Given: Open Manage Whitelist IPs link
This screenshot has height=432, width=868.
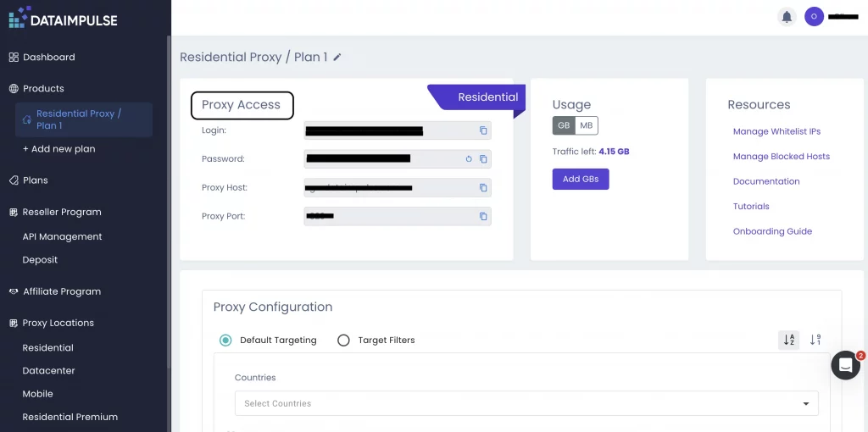Looking at the screenshot, I should 776,131.
